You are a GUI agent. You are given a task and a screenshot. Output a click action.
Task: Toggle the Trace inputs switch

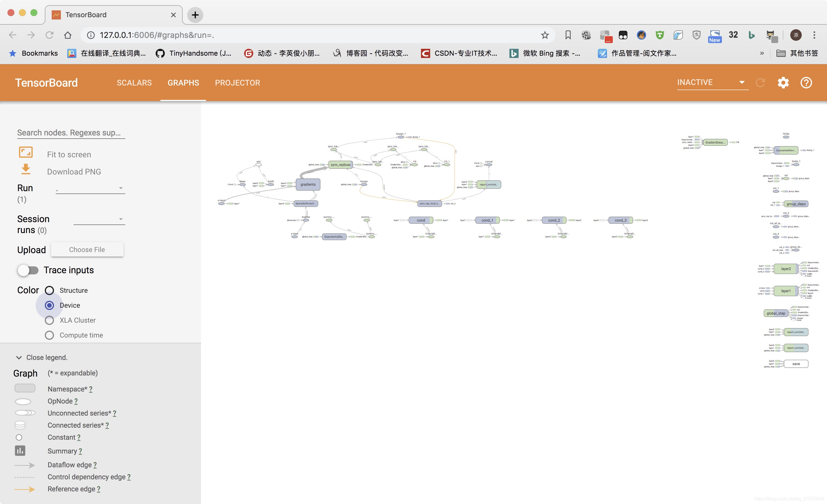[28, 270]
